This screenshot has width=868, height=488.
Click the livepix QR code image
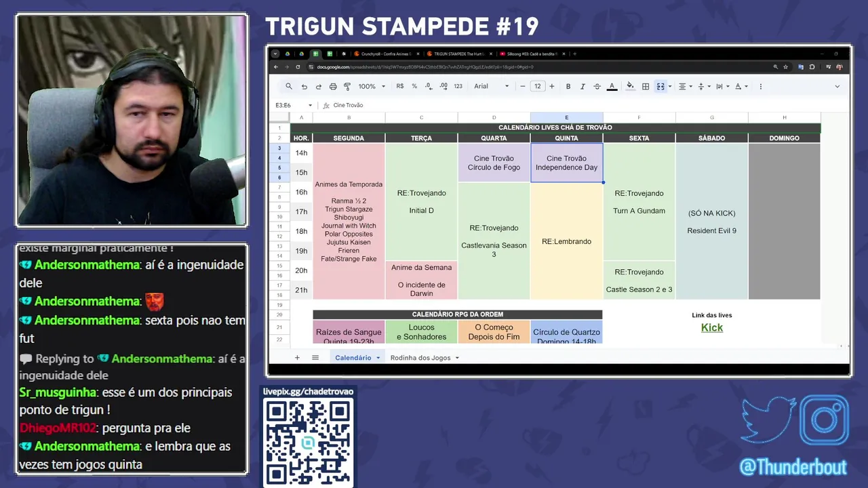pos(308,443)
